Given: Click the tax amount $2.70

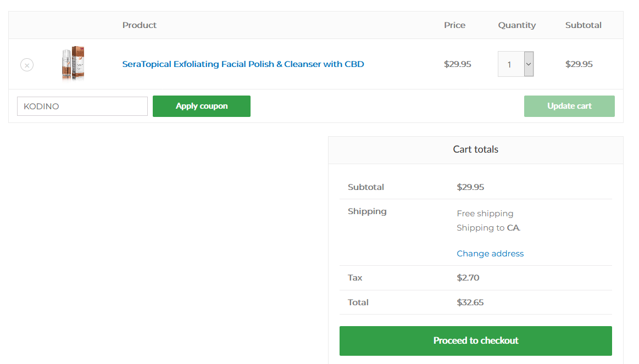Looking at the screenshot, I should point(468,278).
